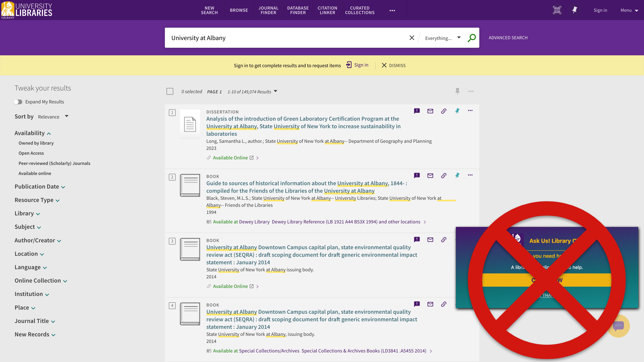Image resolution: width=644 pixels, height=362 pixels.
Task: Pin result 1 dissertation to favorites
Action: pos(457,111)
